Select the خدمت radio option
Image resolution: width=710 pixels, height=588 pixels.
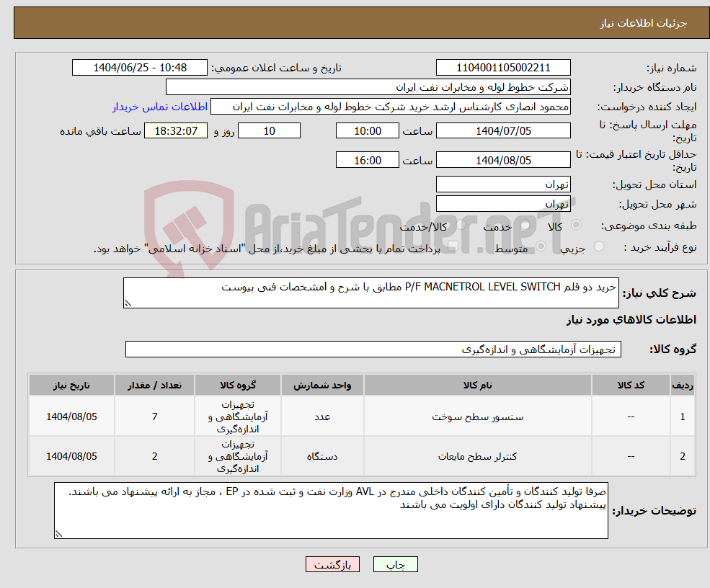point(525,226)
